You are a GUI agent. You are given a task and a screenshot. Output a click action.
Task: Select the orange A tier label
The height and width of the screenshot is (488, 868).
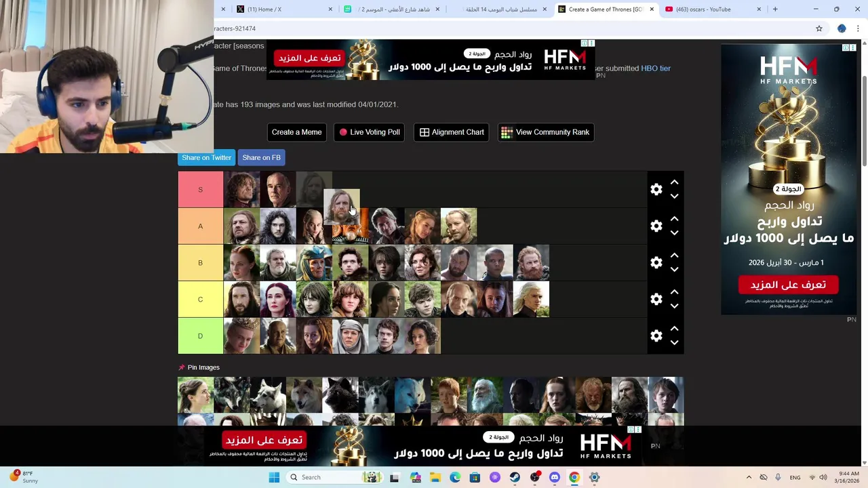200,226
